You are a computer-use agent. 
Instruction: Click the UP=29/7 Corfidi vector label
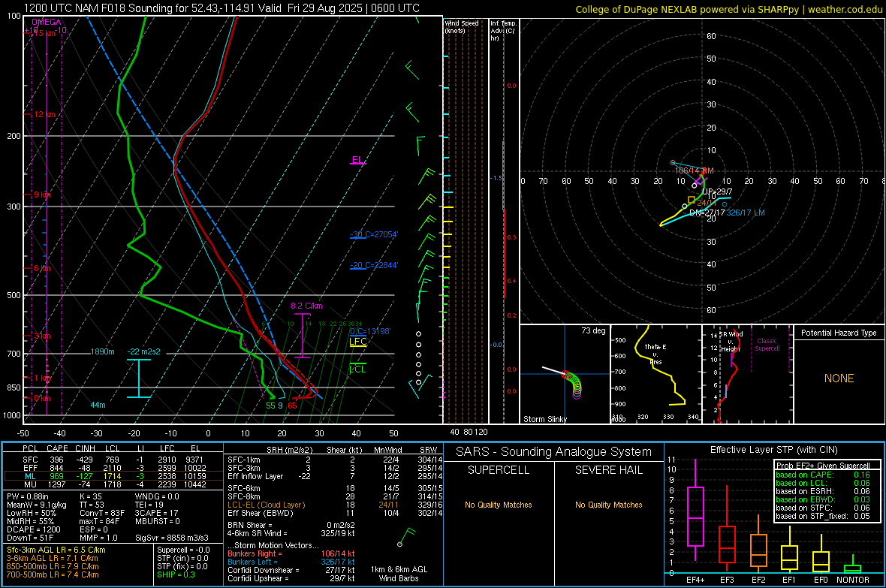717,191
